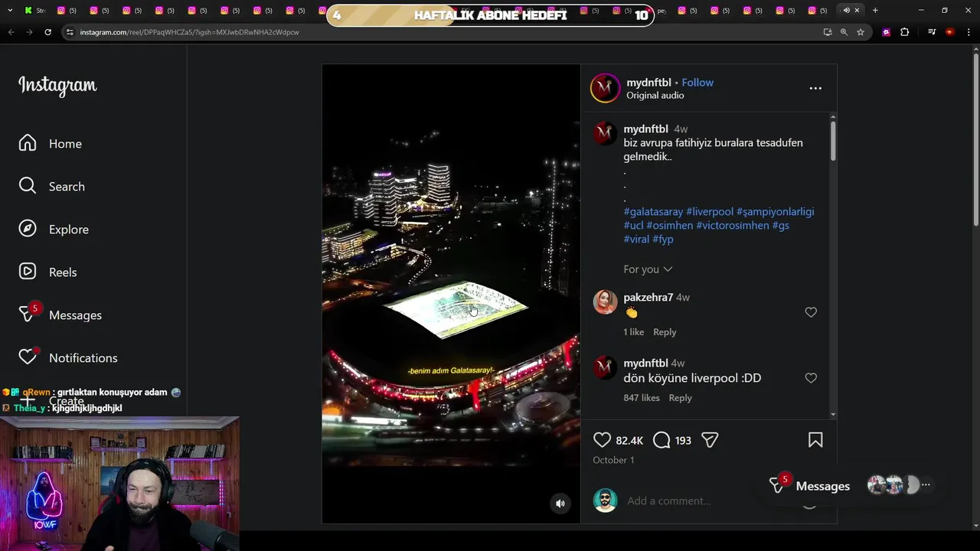View '1 like' on pakzehra7 comment
The height and width of the screenshot is (551, 980).
[x=634, y=332]
